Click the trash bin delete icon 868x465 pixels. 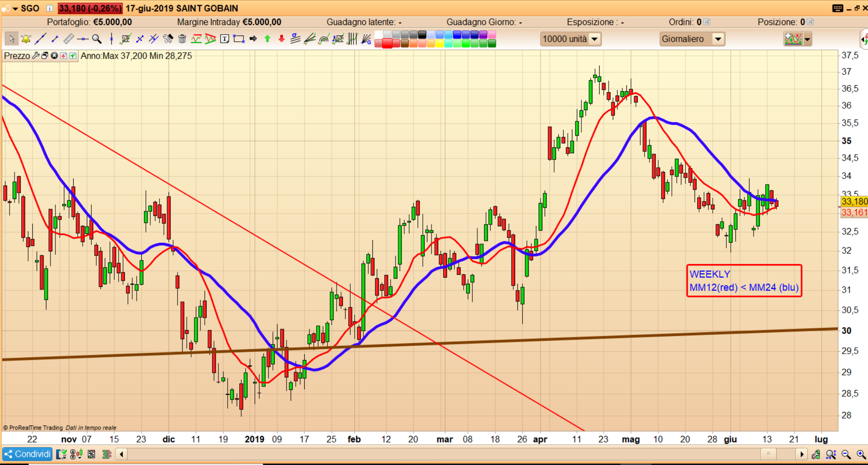[182, 39]
